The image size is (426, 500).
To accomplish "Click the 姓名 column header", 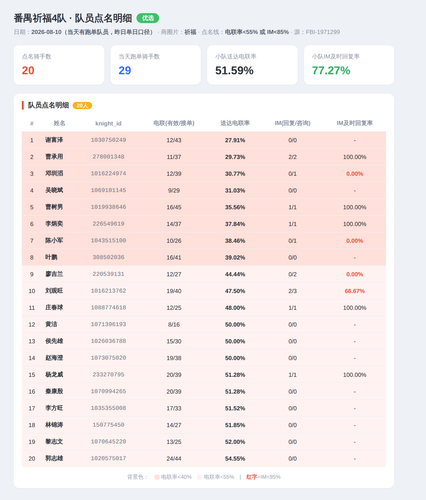I will [x=59, y=123].
